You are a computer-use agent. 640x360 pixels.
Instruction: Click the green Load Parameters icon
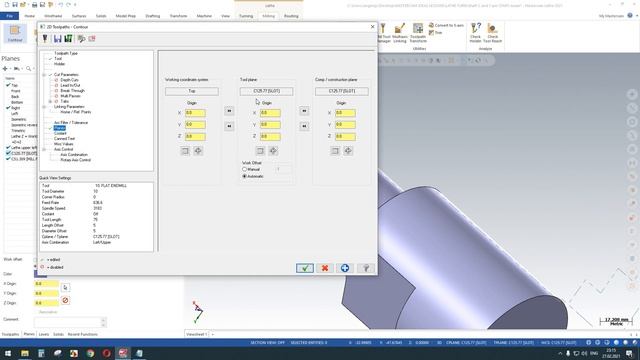(68, 38)
